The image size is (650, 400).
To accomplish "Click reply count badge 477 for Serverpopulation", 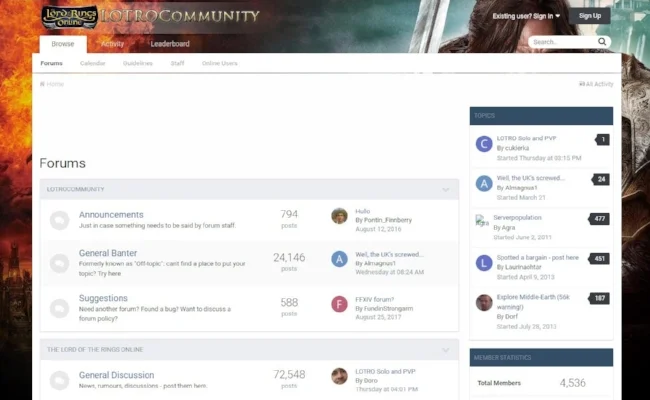I will tap(599, 219).
